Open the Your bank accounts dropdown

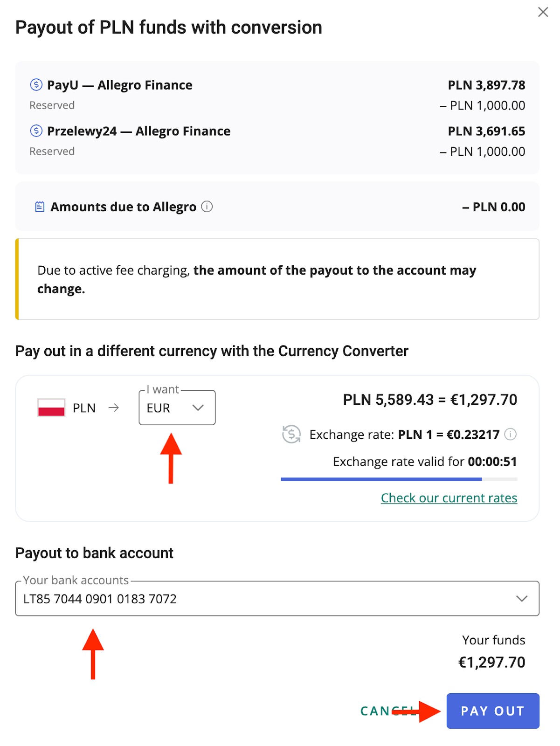(x=277, y=599)
